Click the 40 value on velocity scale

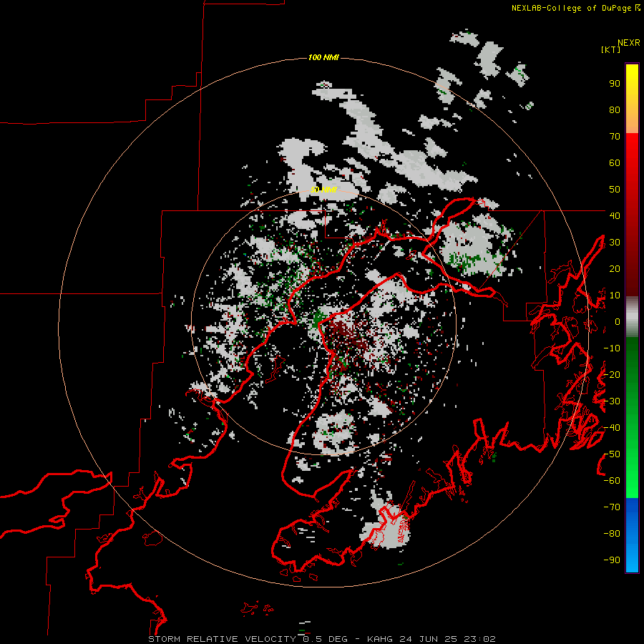(x=615, y=215)
